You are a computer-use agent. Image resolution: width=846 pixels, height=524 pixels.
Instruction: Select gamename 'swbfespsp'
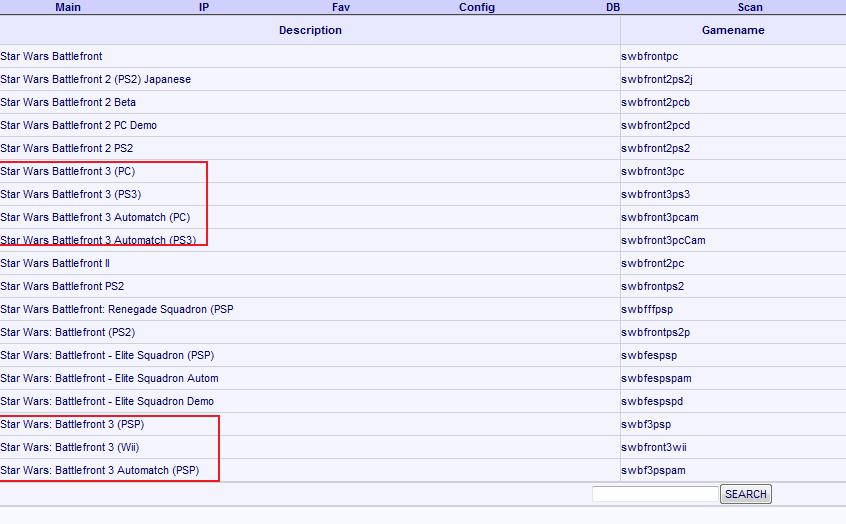tap(649, 355)
